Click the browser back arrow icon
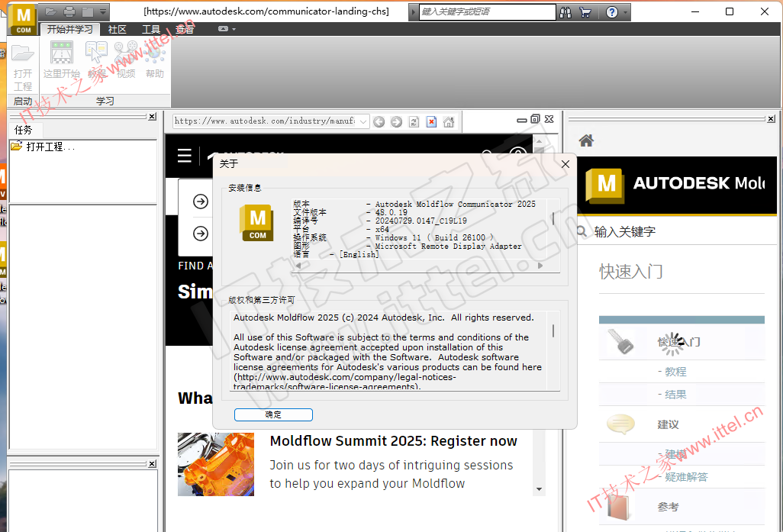 coord(379,122)
